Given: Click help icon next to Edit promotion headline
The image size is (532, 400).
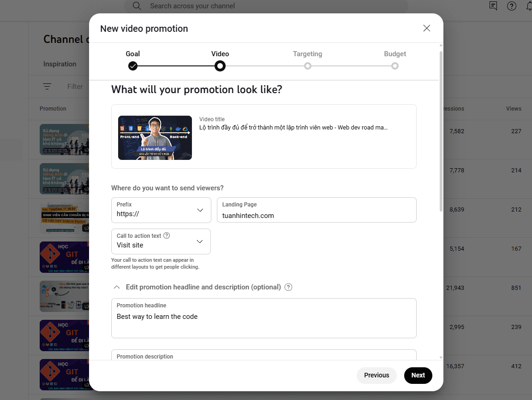Looking at the screenshot, I should tap(288, 287).
